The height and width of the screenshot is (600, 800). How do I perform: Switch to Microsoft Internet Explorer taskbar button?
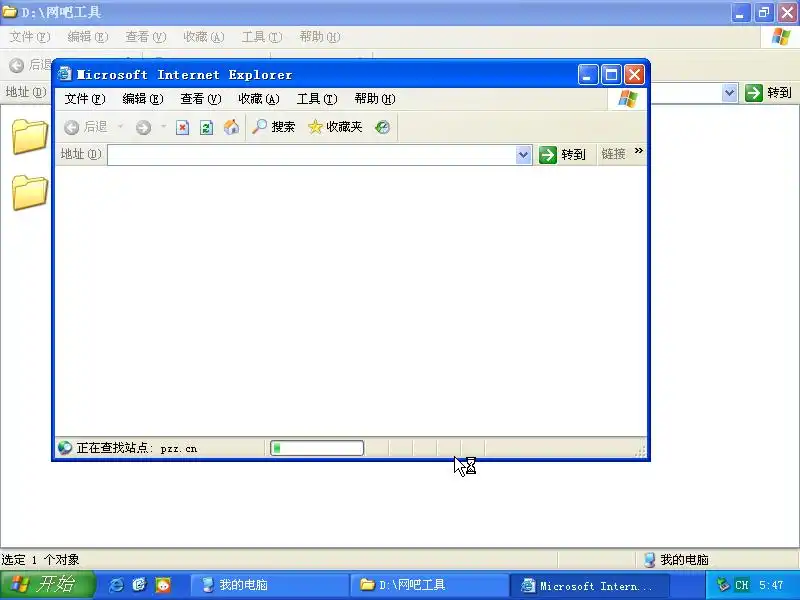pos(589,585)
